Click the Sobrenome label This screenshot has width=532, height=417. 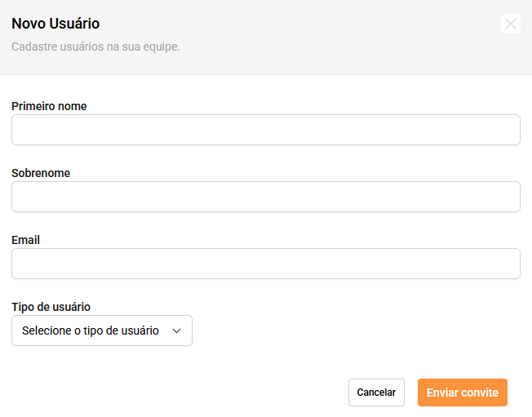click(x=41, y=173)
